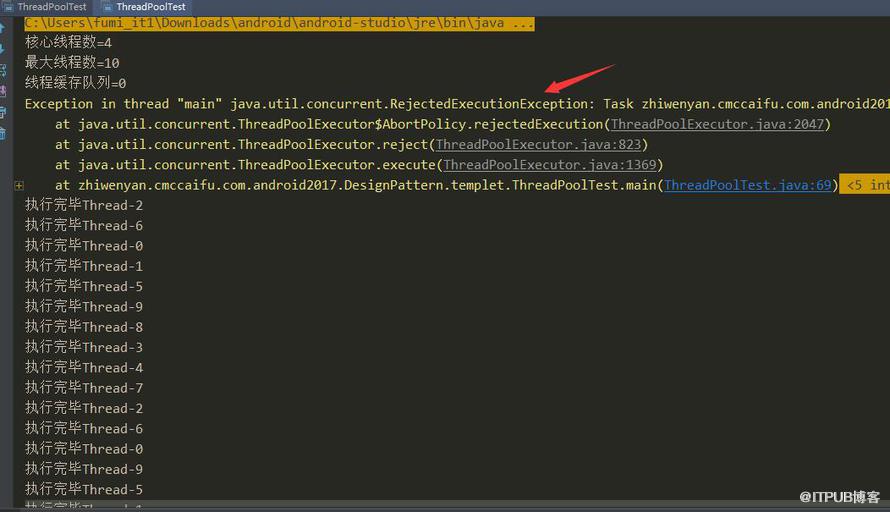Viewport: 890px width, 512px height.
Task: Click the '执行完毕Thread-7' output line
Action: (84, 388)
